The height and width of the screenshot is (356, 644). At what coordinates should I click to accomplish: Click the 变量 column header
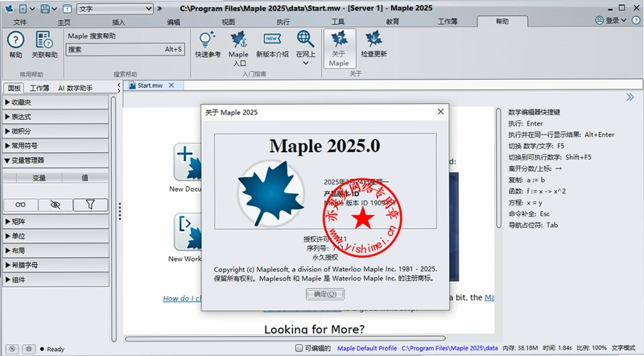(x=39, y=178)
